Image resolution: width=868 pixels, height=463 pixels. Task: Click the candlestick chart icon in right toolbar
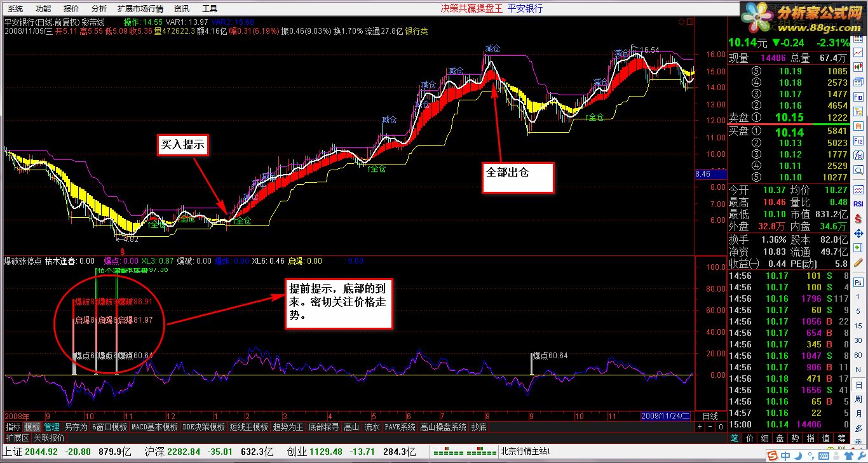coord(858,66)
